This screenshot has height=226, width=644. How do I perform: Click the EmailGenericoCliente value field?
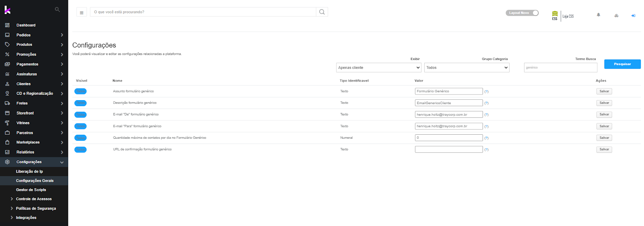[449, 103]
